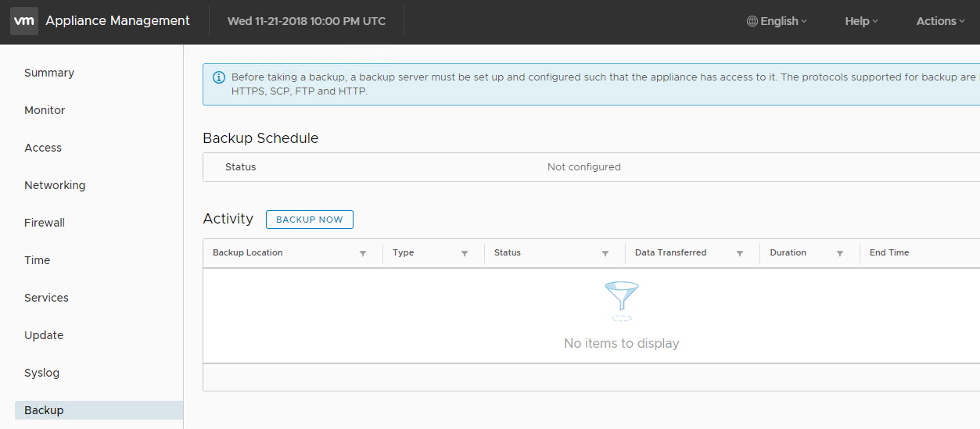The width and height of the screenshot is (980, 429).
Task: Go to Summary in the sidebar
Action: point(49,73)
